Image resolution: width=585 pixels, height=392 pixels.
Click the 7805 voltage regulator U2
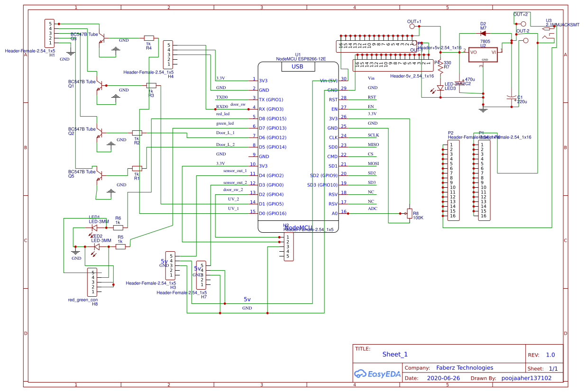click(484, 55)
